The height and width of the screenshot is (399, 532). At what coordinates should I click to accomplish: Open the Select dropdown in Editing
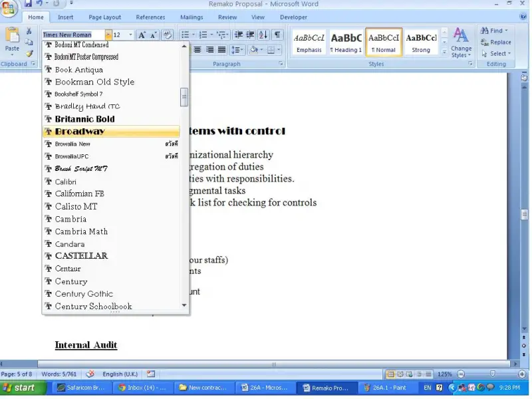click(x=496, y=54)
